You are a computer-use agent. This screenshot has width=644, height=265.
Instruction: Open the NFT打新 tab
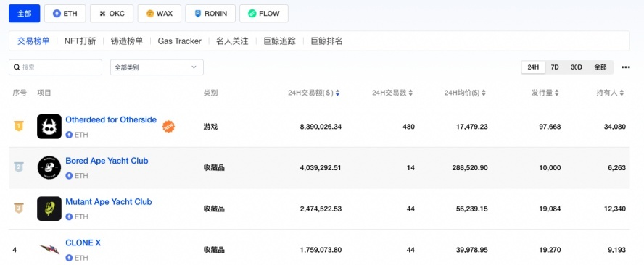(80, 41)
